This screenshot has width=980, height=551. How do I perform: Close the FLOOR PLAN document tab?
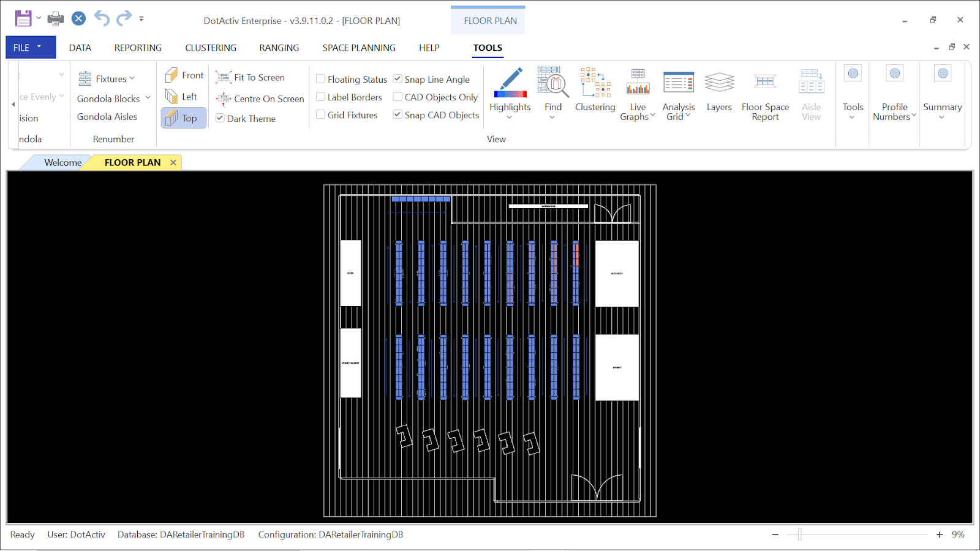coord(173,162)
